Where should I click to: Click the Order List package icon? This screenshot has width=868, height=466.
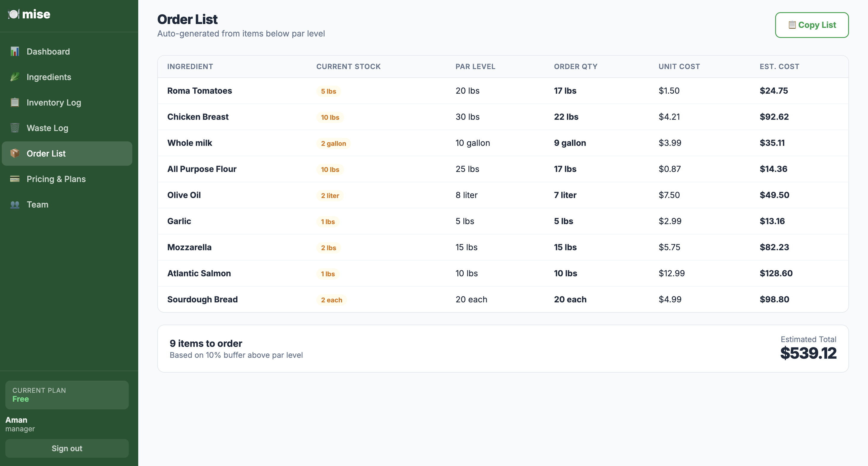pos(15,154)
